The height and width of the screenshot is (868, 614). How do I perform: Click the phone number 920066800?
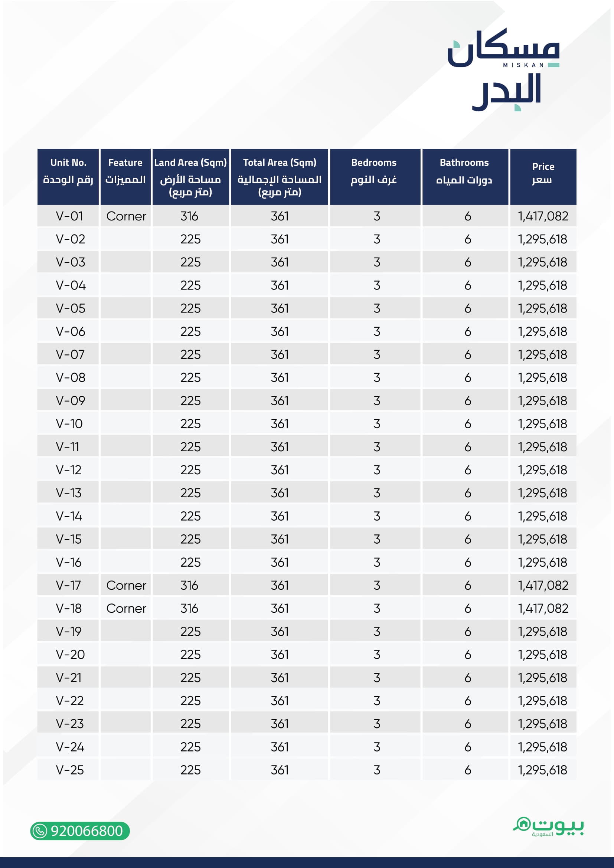(x=86, y=831)
